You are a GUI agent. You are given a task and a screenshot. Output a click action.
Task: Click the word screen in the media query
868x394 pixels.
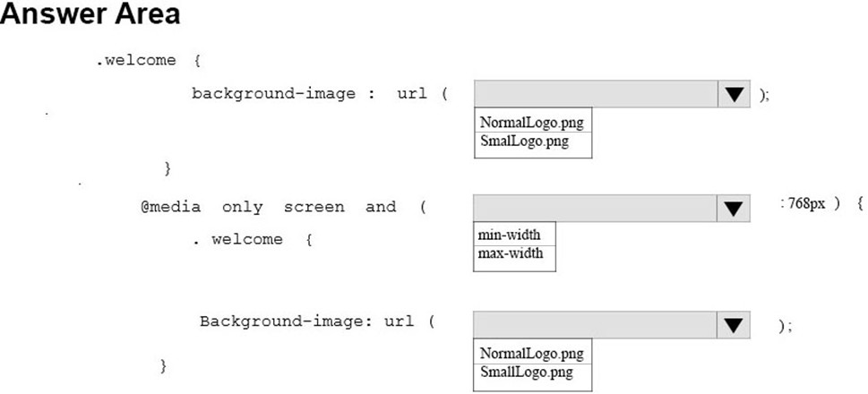click(314, 208)
